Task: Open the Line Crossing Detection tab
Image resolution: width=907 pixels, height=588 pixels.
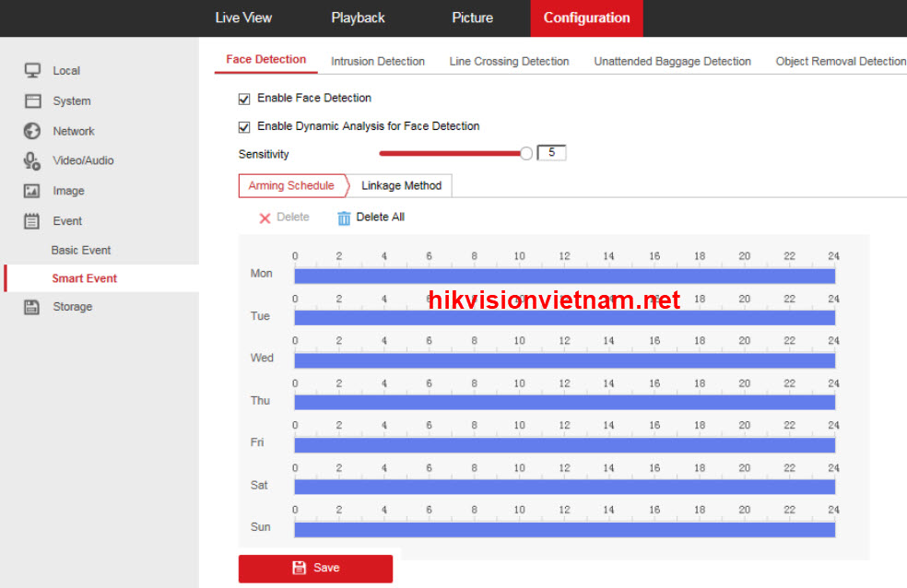Action: pyautogui.click(x=509, y=61)
